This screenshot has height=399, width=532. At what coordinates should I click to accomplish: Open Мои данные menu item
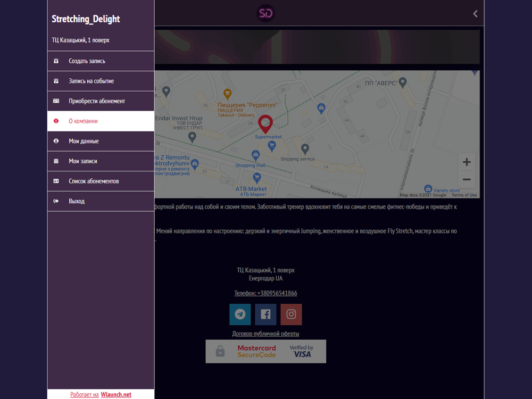pos(101,141)
